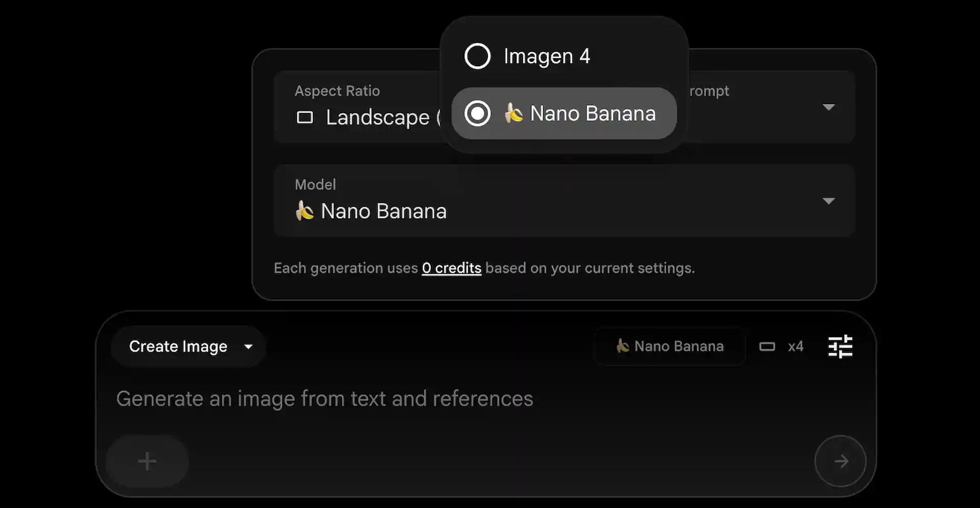980x508 pixels.
Task: Click the aspect ratio icon in the prompt bar
Action: coord(767,347)
